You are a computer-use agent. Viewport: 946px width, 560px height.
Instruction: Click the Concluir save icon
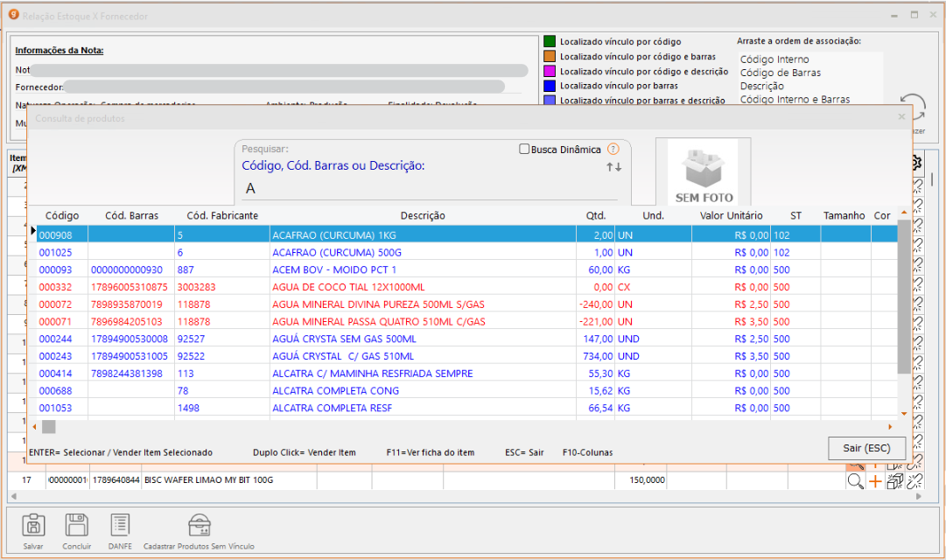pos(77,525)
